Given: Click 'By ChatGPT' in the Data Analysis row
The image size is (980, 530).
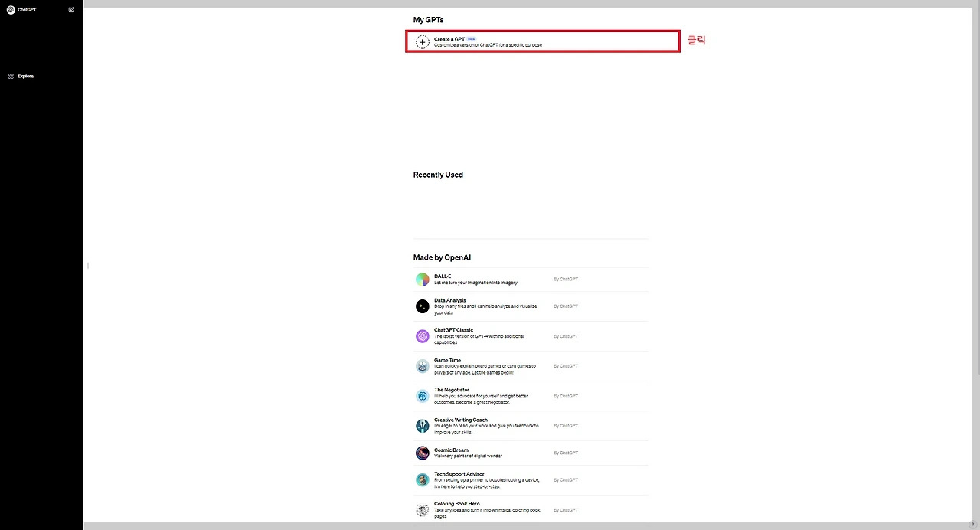Looking at the screenshot, I should pyautogui.click(x=566, y=306).
